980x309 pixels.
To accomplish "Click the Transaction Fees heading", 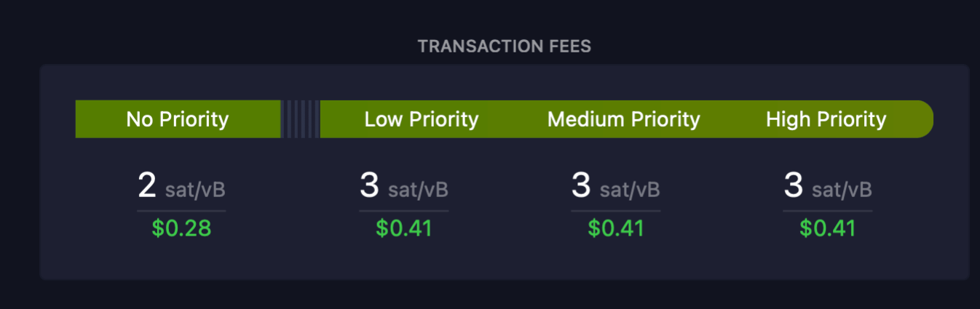I will [x=504, y=47].
